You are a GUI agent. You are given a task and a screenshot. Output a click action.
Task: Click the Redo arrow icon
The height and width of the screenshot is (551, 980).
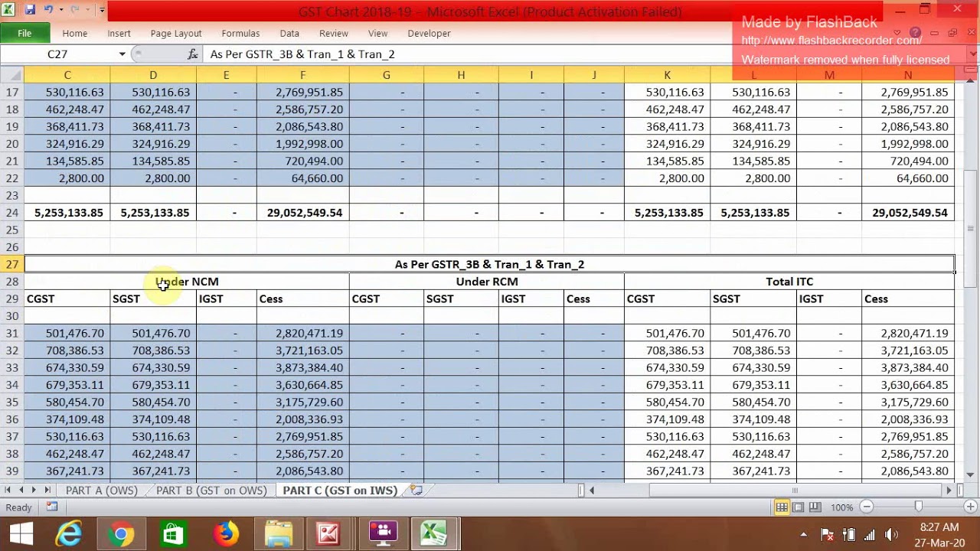tap(75, 10)
